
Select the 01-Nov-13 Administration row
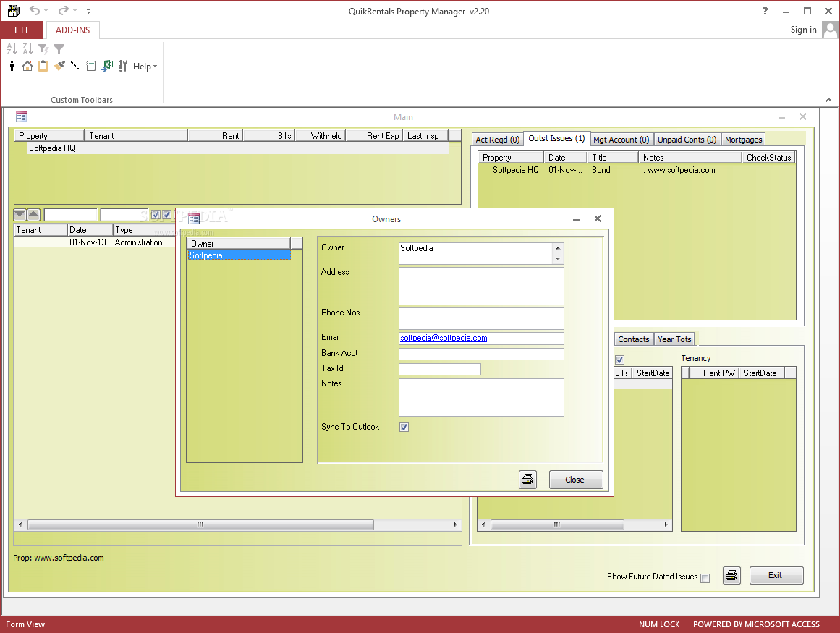pyautogui.click(x=95, y=242)
